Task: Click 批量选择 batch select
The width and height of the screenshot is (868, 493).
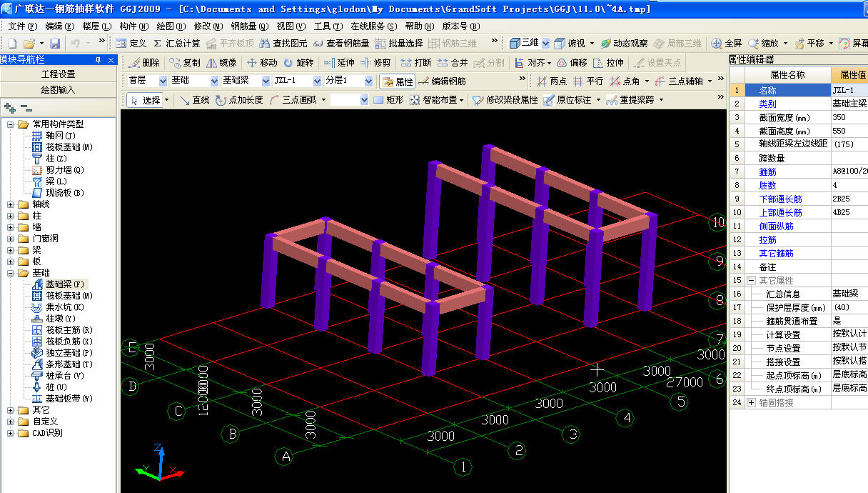Action: (399, 44)
